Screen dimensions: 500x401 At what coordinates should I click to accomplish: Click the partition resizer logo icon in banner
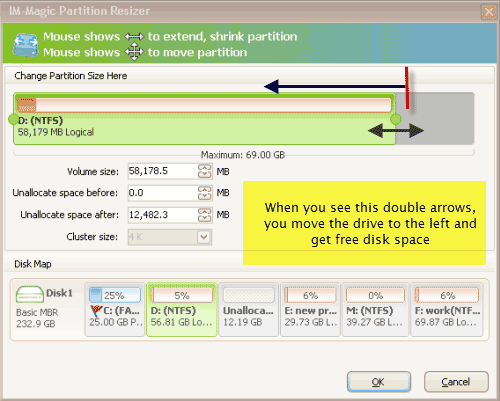coord(25,45)
